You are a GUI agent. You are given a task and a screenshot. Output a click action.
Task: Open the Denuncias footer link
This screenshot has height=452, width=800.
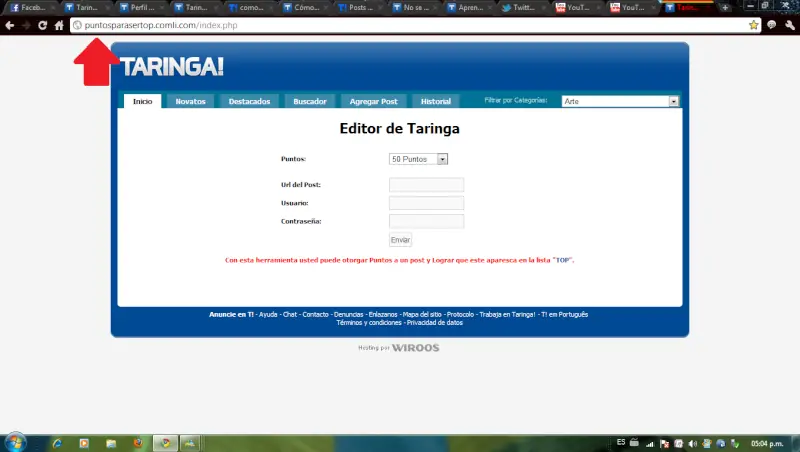click(x=348, y=314)
